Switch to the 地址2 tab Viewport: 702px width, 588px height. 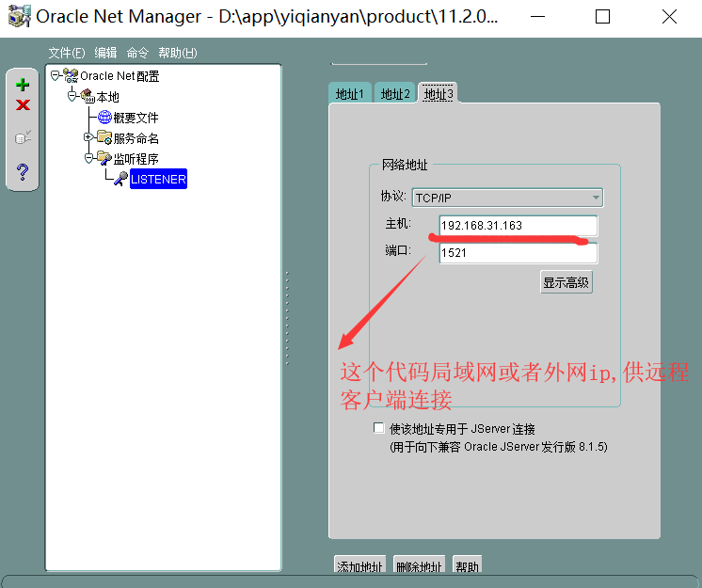pos(395,93)
